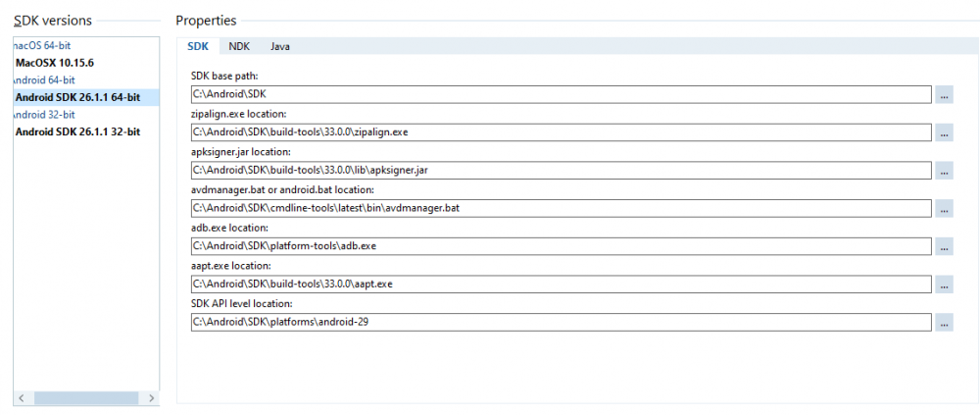Click the 'apksigner.jar location:' label
980x415 pixels.
click(241, 152)
